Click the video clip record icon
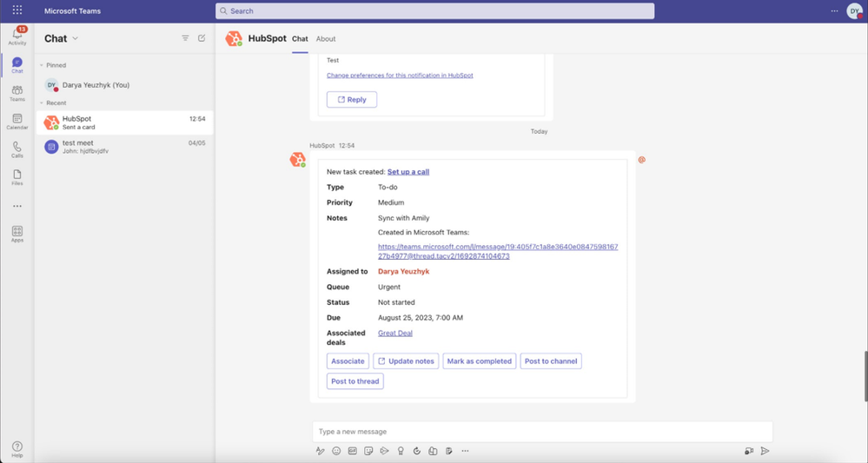868x463 pixels. click(749, 451)
